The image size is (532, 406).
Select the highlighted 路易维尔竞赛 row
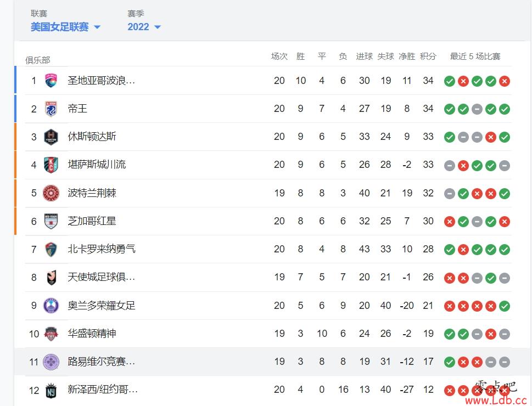[x=263, y=362]
